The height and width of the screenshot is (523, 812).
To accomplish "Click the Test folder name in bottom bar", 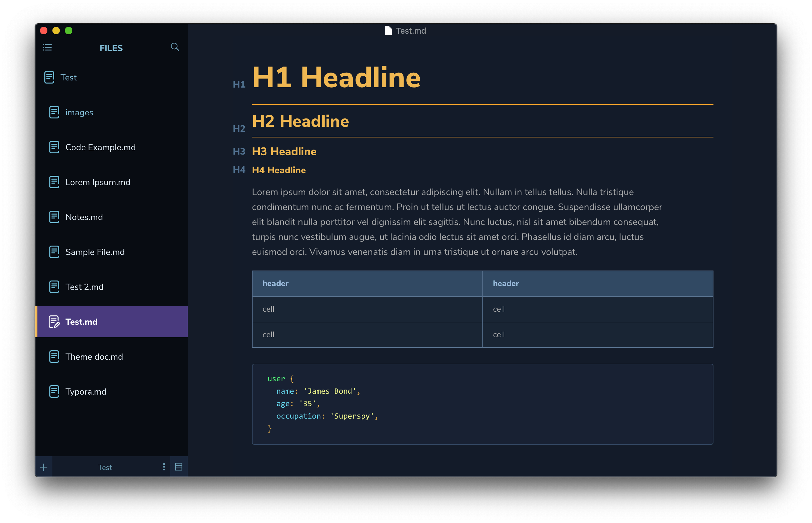I will pos(105,468).
